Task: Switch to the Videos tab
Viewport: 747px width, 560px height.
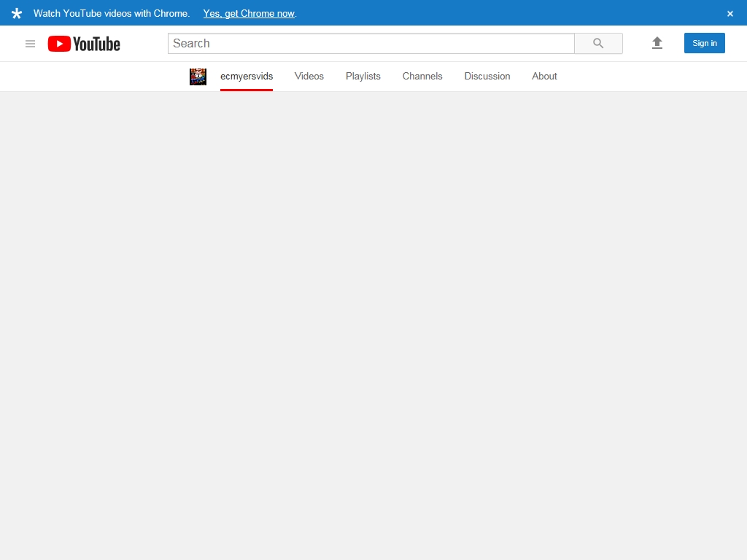Action: coord(309,76)
